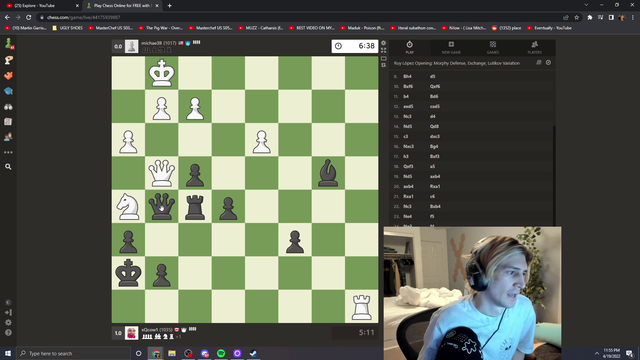This screenshot has width=640, height=360.
Task: Switch to the Players tab
Action: 534,47
